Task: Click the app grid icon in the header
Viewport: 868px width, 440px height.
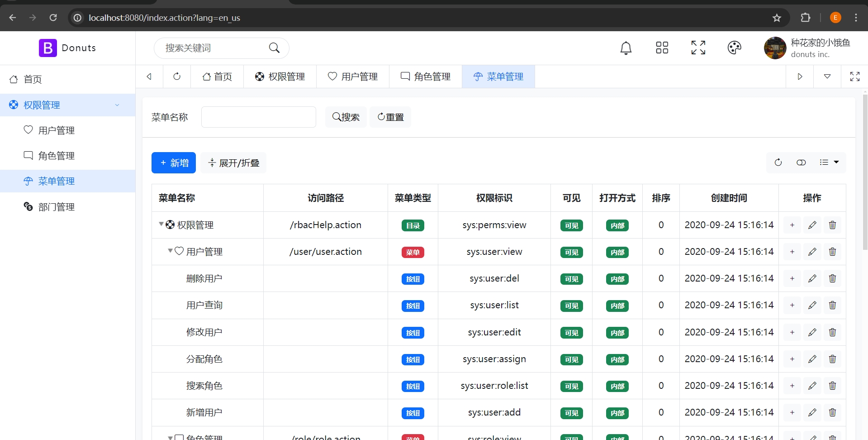Action: point(661,48)
